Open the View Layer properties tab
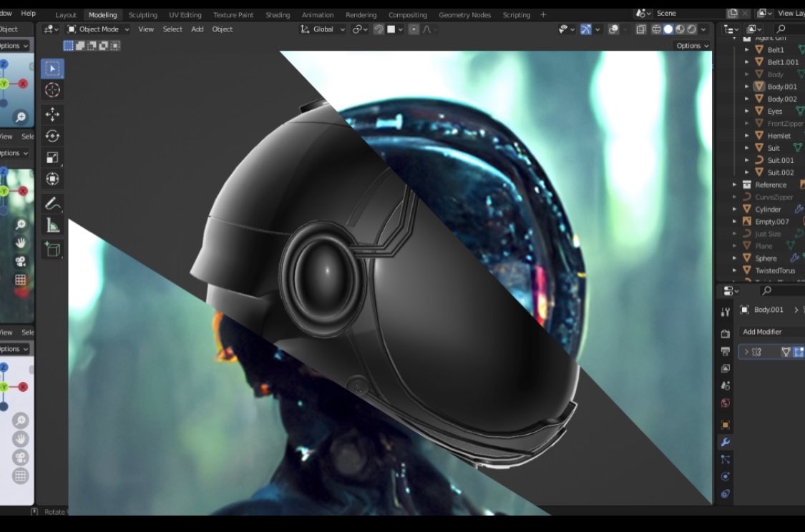This screenshot has height=532, width=805. click(x=725, y=368)
